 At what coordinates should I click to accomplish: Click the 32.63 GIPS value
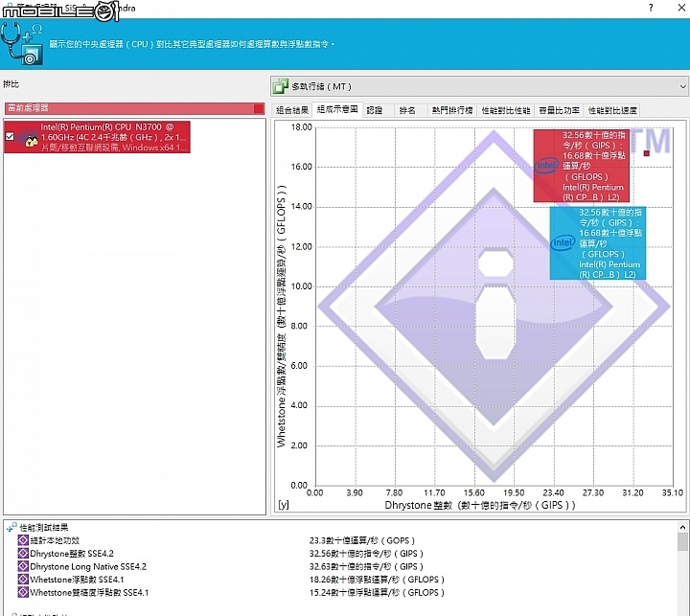pyautogui.click(x=366, y=566)
